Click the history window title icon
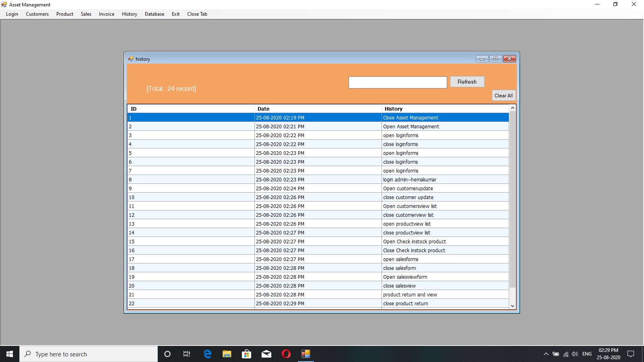 coord(131,59)
